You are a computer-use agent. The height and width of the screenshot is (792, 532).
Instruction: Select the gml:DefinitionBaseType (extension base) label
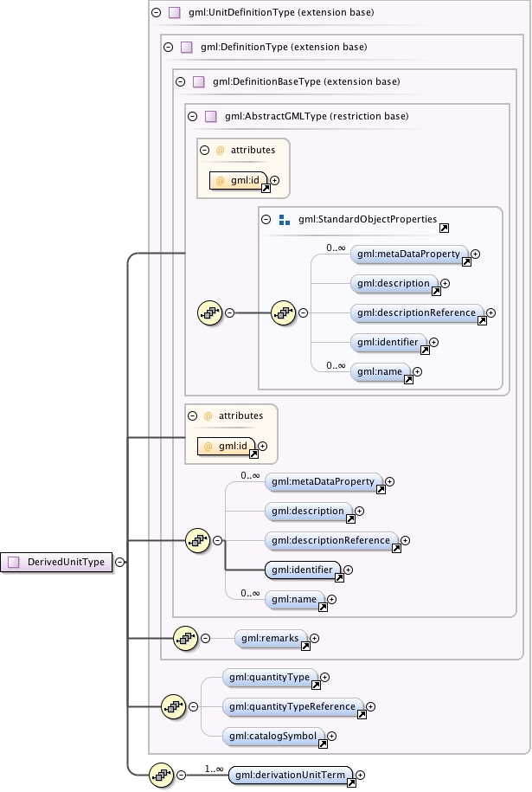coord(306,82)
